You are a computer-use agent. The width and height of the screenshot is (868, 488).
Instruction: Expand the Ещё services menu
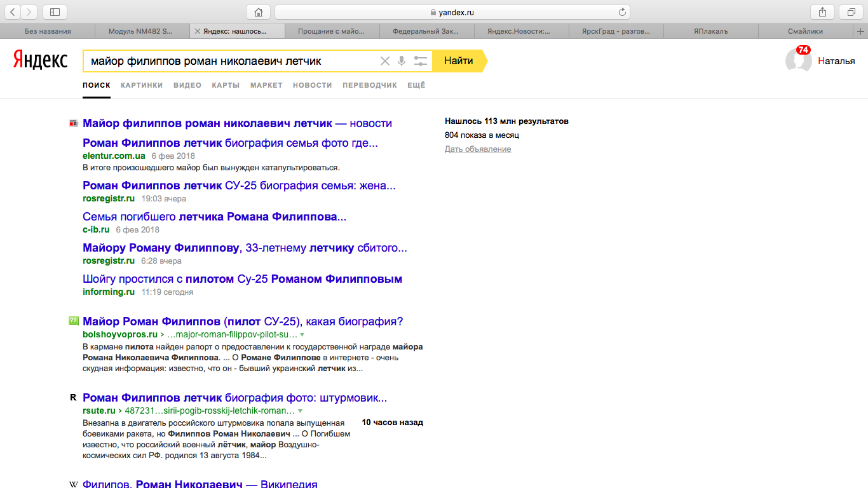pyautogui.click(x=416, y=85)
